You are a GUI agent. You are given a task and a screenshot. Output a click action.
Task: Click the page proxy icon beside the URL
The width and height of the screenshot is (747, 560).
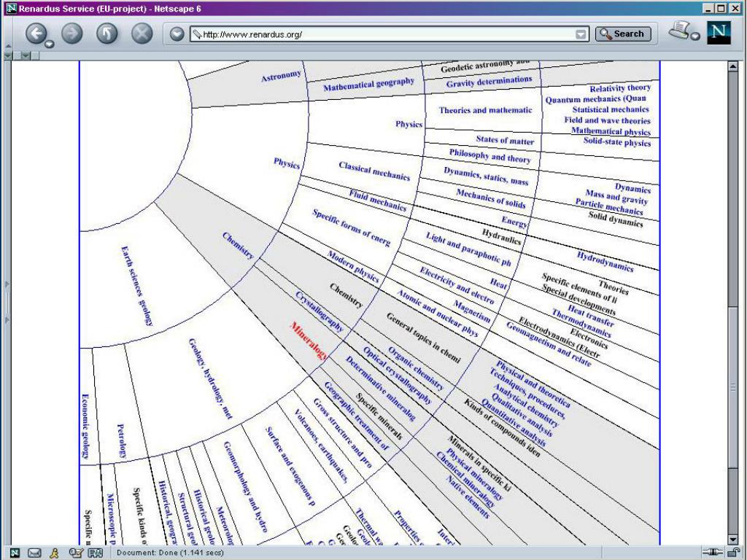(x=197, y=34)
